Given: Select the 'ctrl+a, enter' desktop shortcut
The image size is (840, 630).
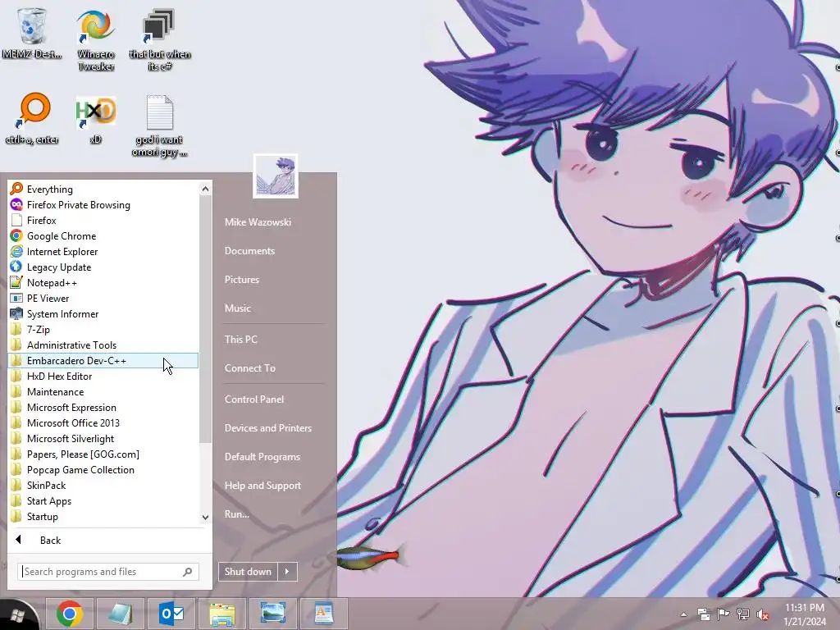Looking at the screenshot, I should (32, 119).
